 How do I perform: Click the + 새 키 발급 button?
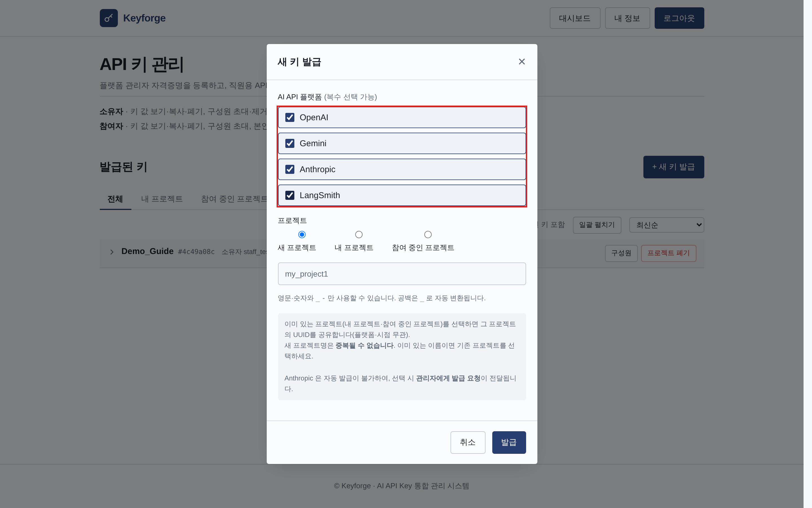pos(673,167)
